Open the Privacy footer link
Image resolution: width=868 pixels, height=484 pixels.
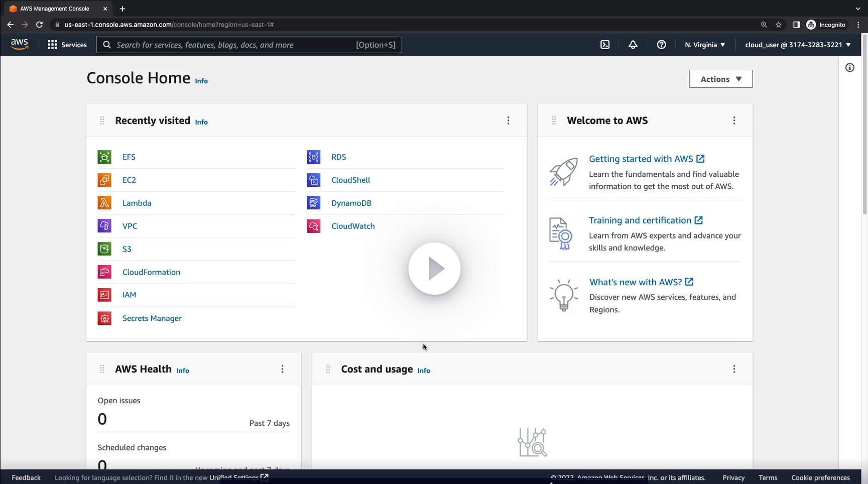[733, 477]
